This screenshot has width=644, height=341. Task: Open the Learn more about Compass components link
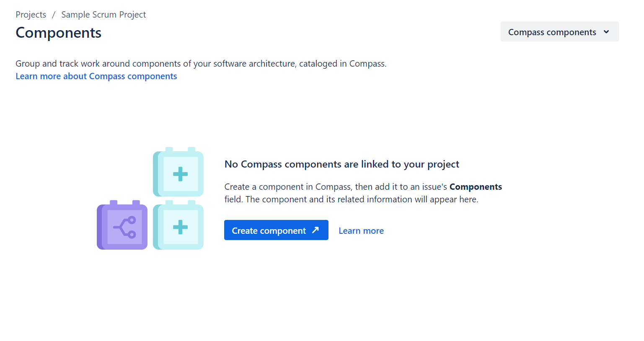96,76
